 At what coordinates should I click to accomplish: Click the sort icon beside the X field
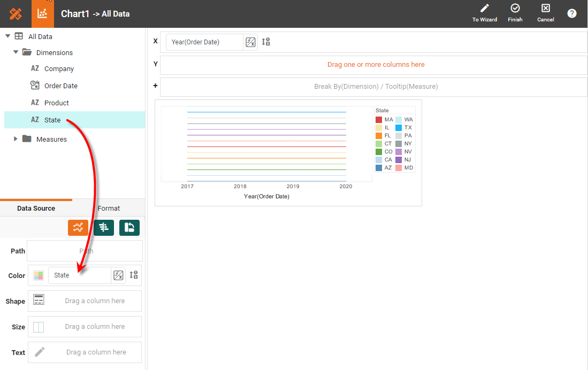(x=266, y=42)
